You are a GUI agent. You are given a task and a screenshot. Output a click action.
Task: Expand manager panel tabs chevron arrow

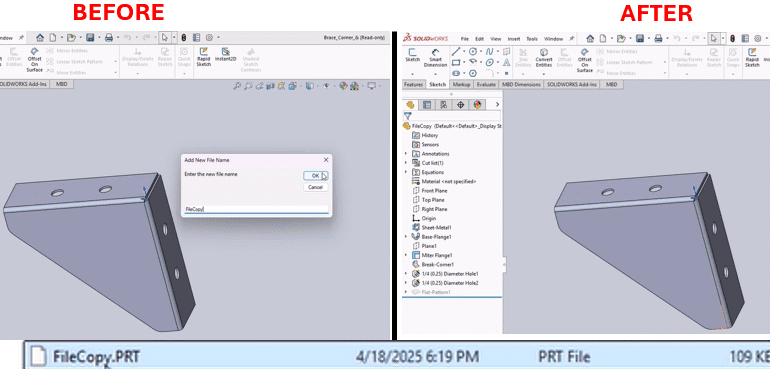(497, 105)
